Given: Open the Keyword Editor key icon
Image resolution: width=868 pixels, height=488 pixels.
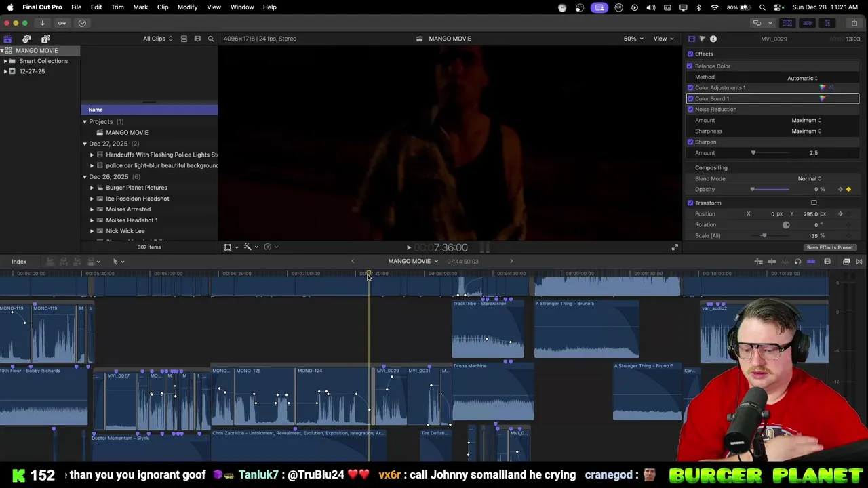Looking at the screenshot, I should 62,23.
